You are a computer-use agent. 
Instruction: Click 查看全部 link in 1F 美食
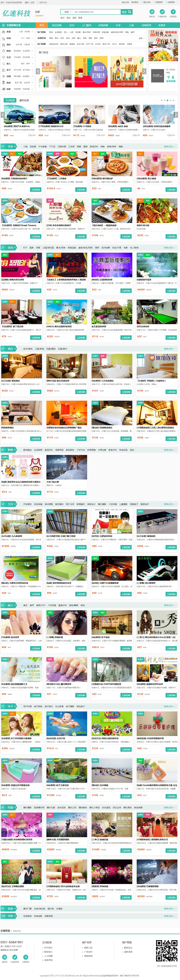click(169, 147)
